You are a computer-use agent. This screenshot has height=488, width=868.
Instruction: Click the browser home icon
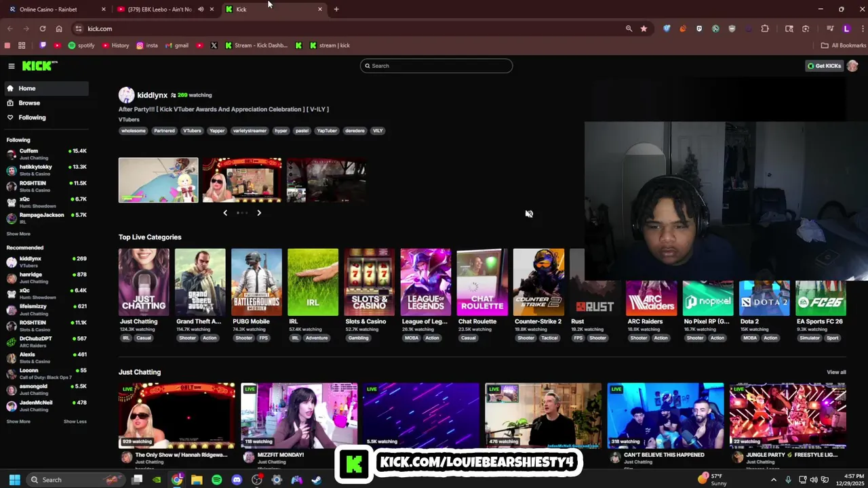(x=59, y=28)
